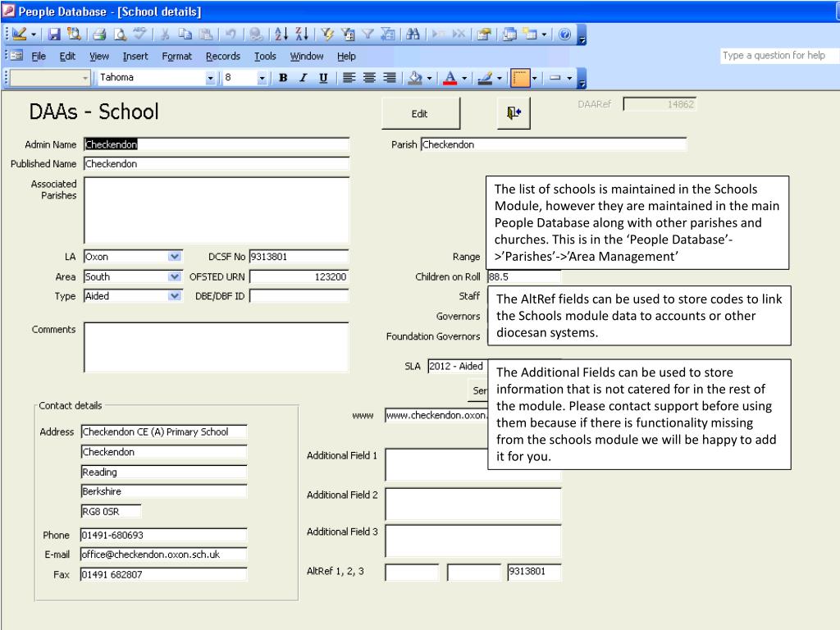840x630 pixels.
Task: Pick Fill/Back Color paint bucket
Action: pos(415,78)
